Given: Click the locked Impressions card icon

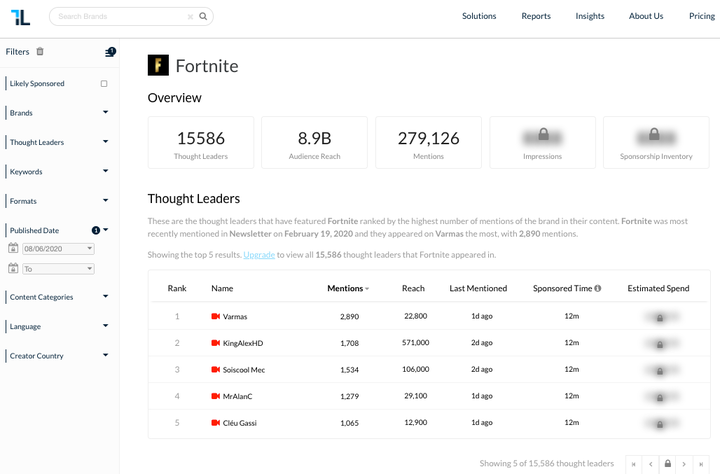Looking at the screenshot, I should [543, 134].
